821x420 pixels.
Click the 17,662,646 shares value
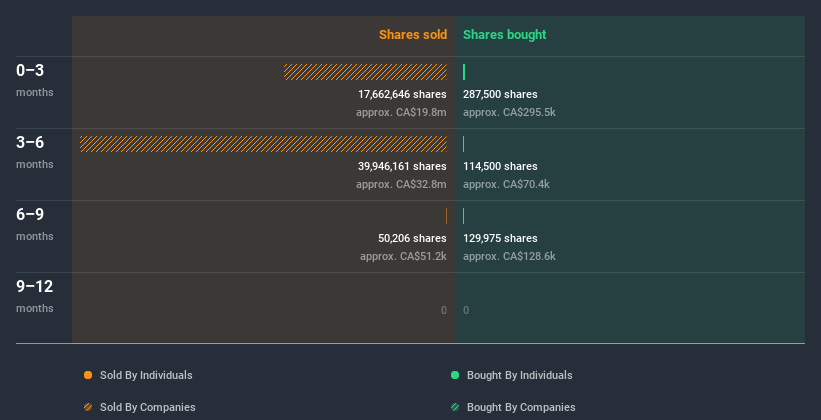pos(402,94)
